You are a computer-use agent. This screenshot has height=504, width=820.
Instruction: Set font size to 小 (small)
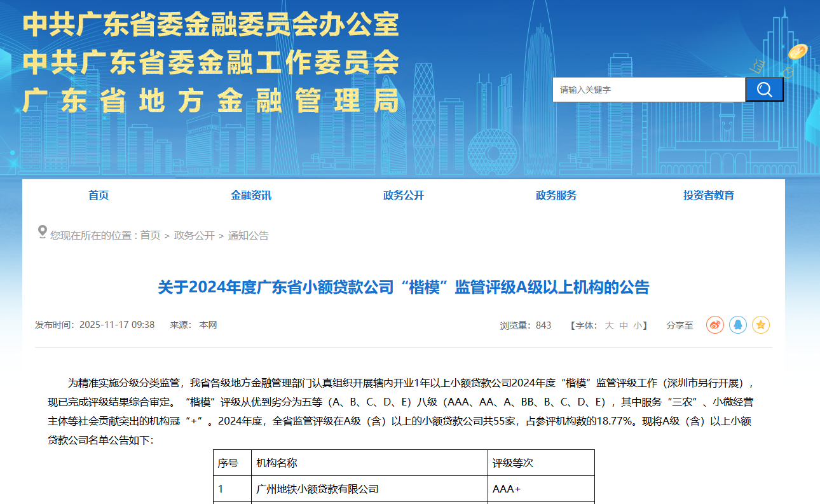(638, 325)
